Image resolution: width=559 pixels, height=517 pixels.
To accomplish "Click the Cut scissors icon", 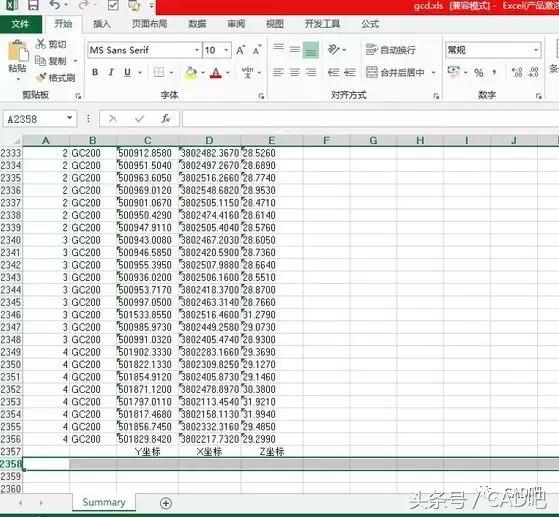I will tap(41, 44).
